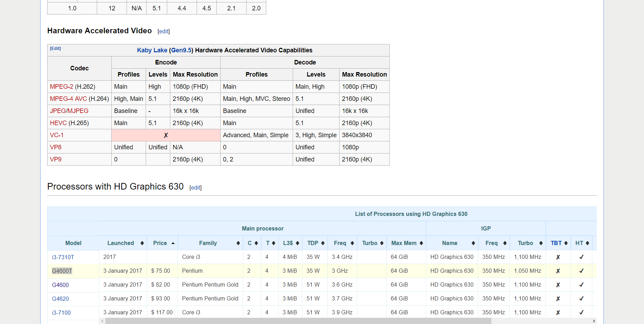Click the horizontal scrollbar right arrow
Screen dimensions: 644x324
pos(594,321)
